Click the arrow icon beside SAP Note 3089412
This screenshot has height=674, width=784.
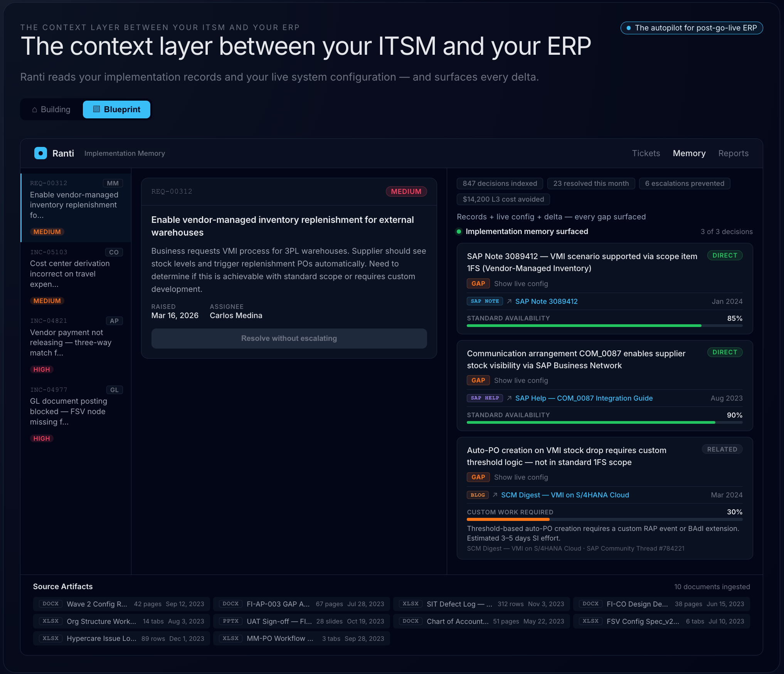(x=509, y=301)
